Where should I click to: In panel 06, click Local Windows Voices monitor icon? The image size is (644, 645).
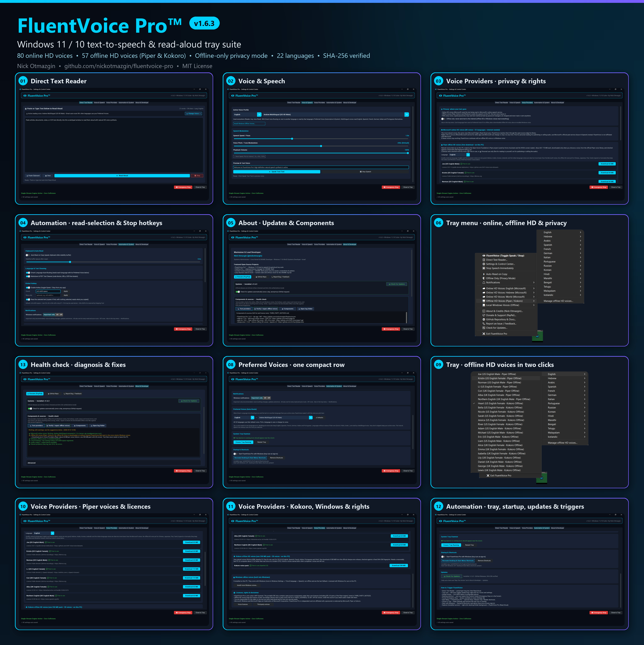point(484,305)
